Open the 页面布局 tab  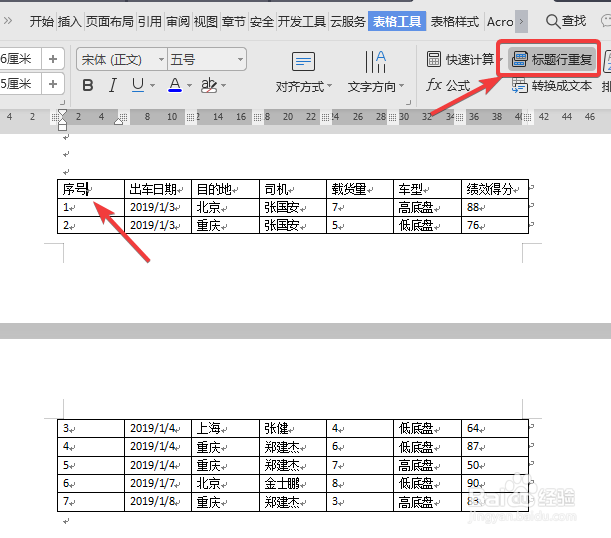coord(109,21)
